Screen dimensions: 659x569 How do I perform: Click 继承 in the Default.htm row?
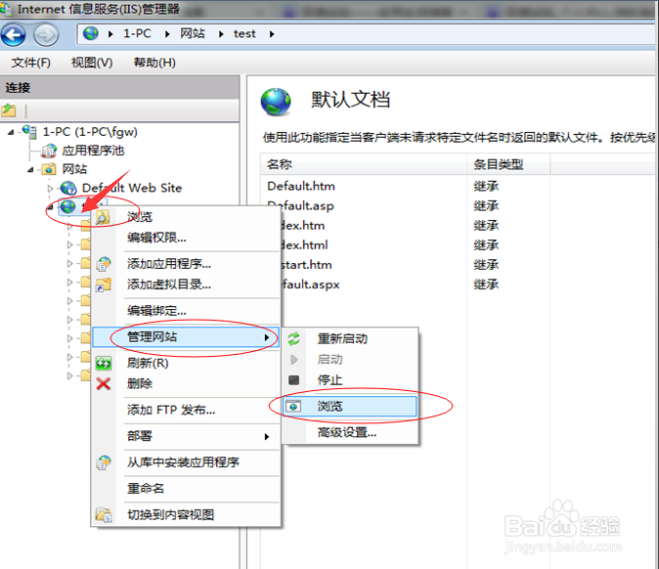coord(486,186)
